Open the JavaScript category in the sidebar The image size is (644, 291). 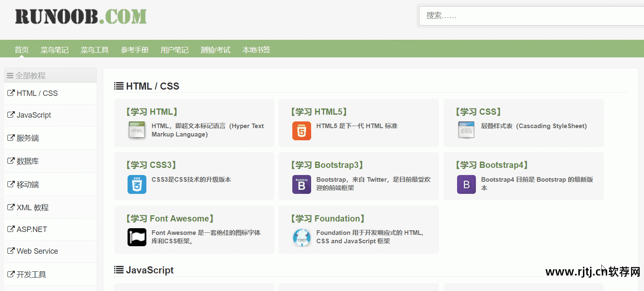tap(33, 115)
